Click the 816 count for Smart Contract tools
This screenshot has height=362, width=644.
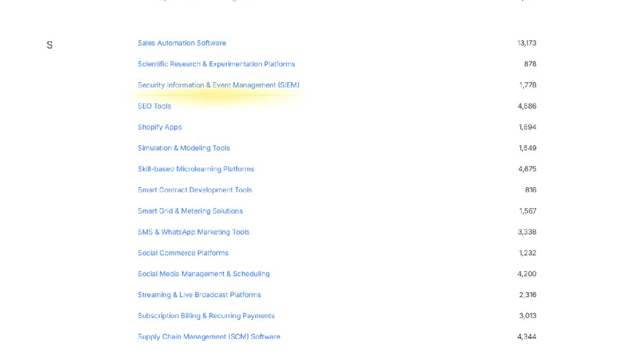click(530, 190)
